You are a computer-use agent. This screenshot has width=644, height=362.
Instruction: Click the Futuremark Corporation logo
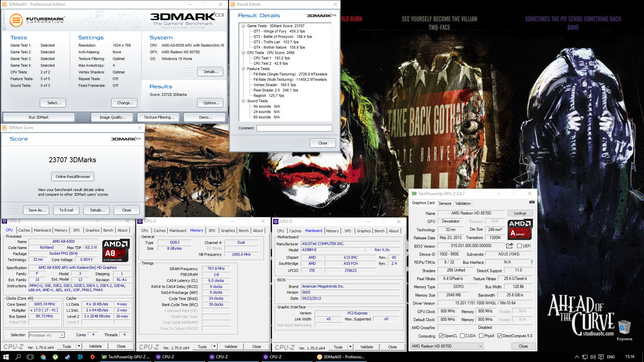(x=37, y=20)
